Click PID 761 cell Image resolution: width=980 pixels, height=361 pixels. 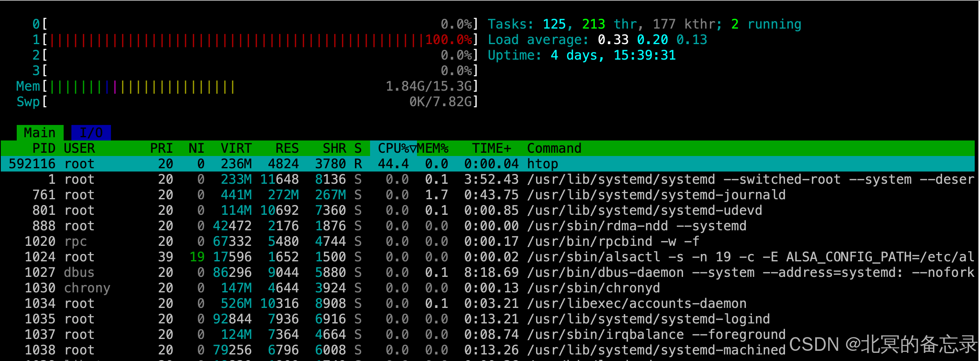tap(44, 195)
